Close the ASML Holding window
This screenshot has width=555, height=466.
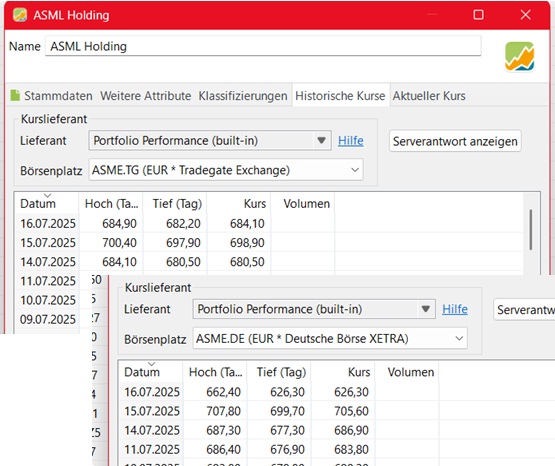point(526,15)
